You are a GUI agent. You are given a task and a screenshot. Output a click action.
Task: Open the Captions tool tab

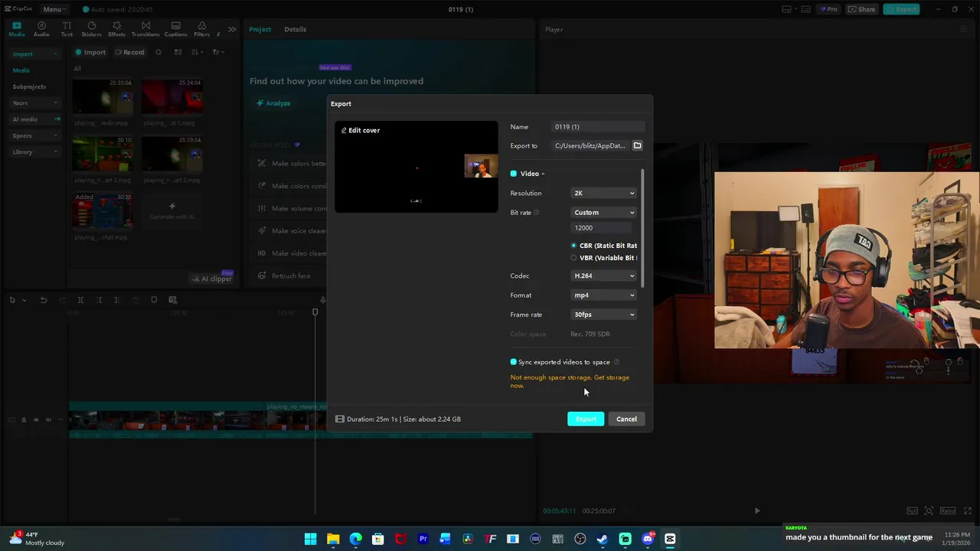coord(175,29)
